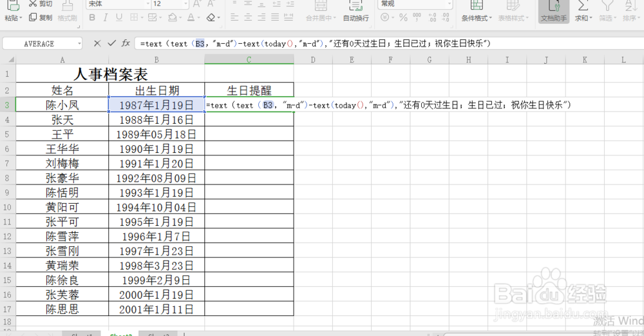This screenshot has height=336, width=644.
Task: Apply percent style with % icon
Action: coord(403,17)
